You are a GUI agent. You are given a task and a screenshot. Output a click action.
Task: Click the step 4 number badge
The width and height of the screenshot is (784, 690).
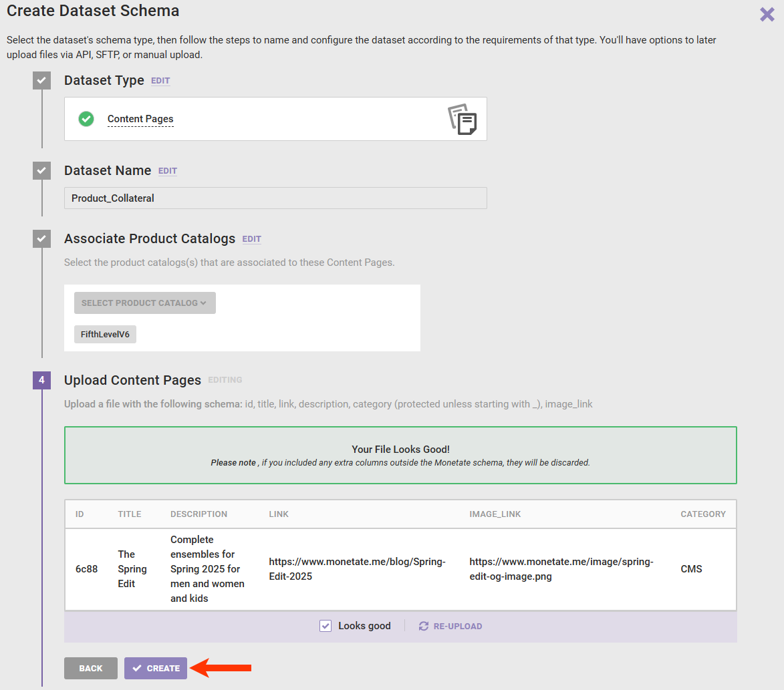pos(41,380)
